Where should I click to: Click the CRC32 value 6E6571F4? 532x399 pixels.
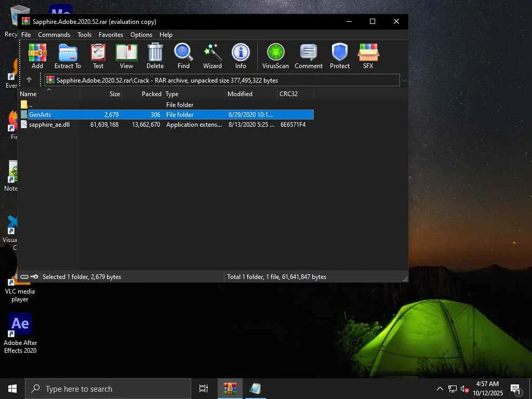tap(293, 125)
